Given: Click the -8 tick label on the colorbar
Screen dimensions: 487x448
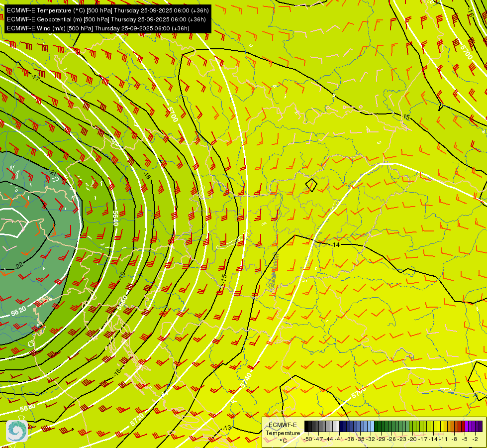Looking at the screenshot, I should (x=454, y=439).
